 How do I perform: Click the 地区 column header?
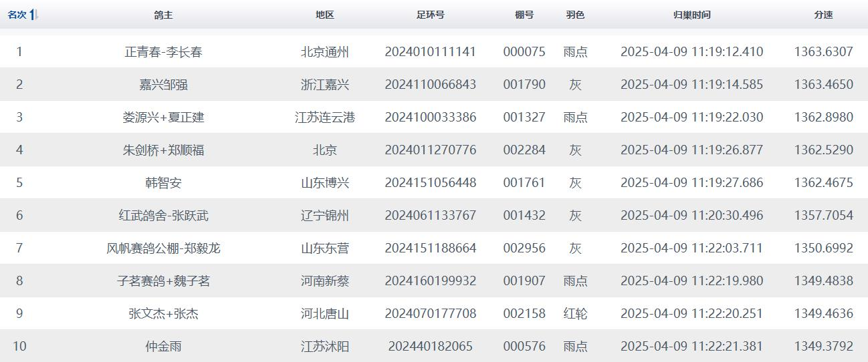pyautogui.click(x=325, y=15)
